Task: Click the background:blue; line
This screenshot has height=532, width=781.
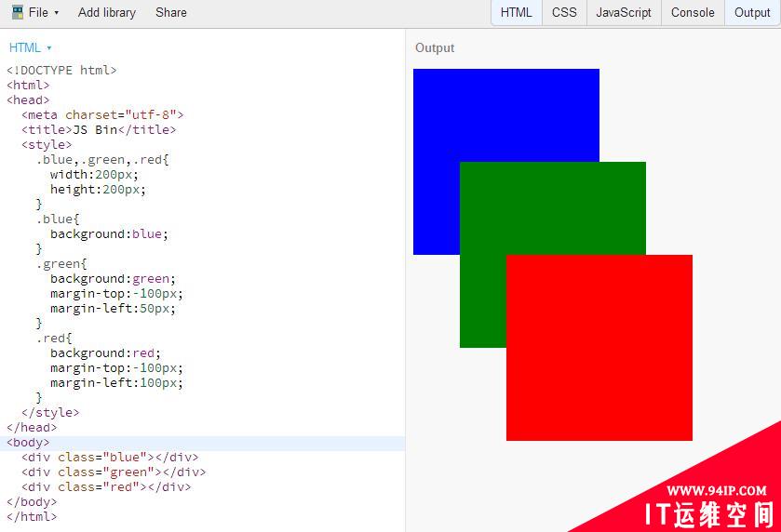Action: [110, 233]
